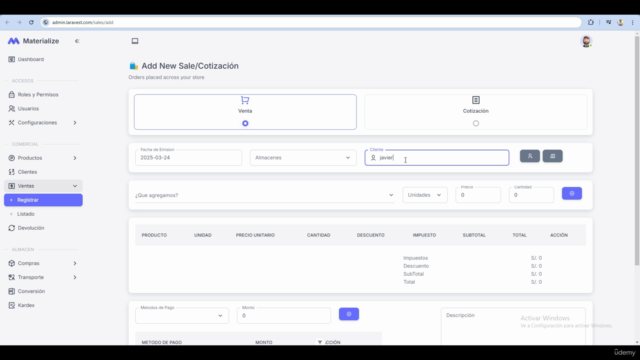This screenshot has width=640, height=360.
Task: Click the browser address bar
Action: (311, 22)
